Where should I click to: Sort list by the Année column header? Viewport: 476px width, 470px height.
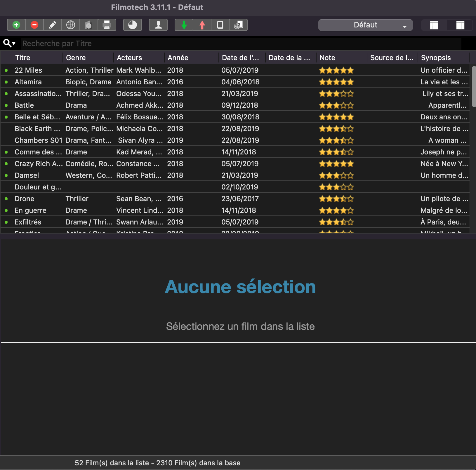click(x=178, y=58)
